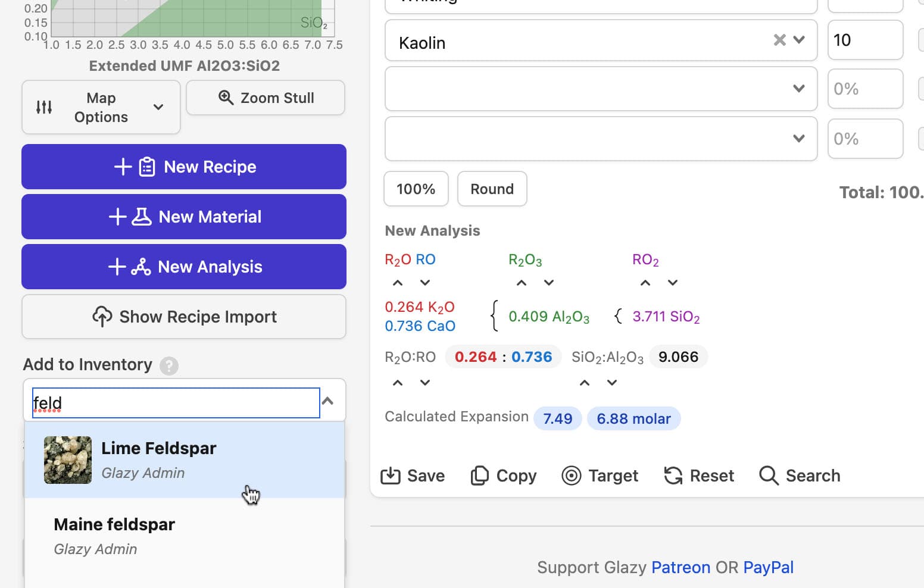The height and width of the screenshot is (588, 924).
Task: Click the New Recipe button
Action: [184, 167]
